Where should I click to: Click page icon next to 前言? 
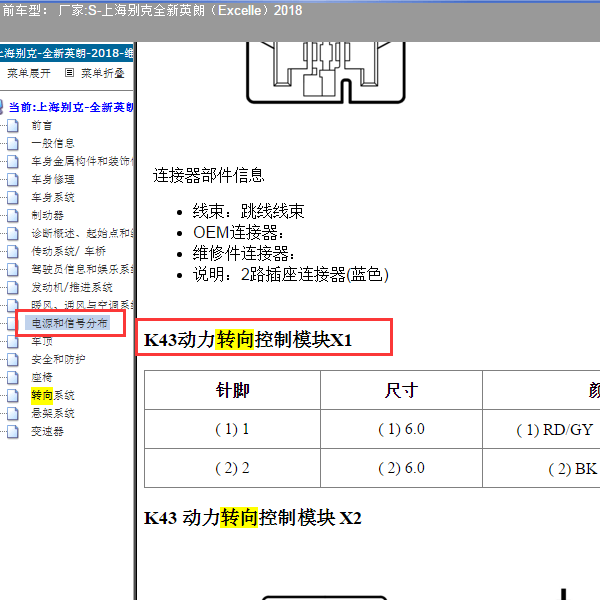click(x=13, y=125)
